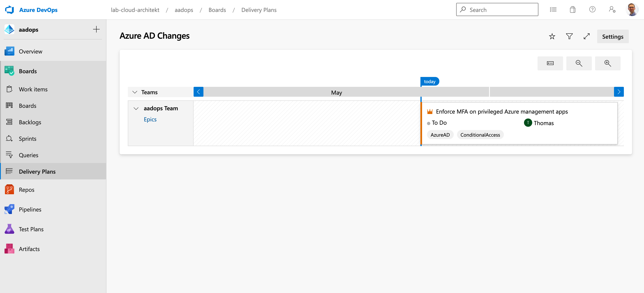Open the Boards hub section
Viewport: 644px width, 293px height.
click(53, 71)
